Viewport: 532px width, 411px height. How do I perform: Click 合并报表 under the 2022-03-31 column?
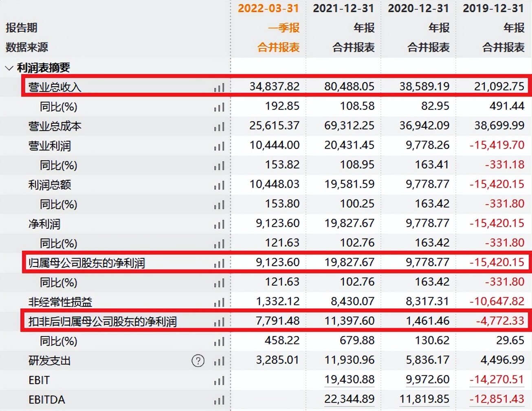point(279,47)
